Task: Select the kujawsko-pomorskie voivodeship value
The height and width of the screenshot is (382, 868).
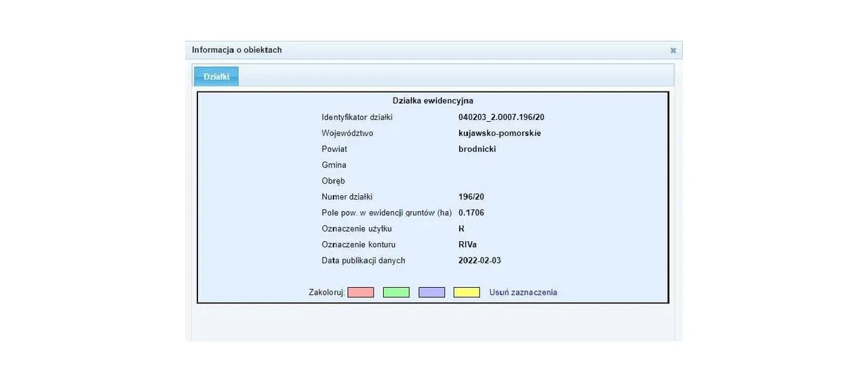Action: 500,133
